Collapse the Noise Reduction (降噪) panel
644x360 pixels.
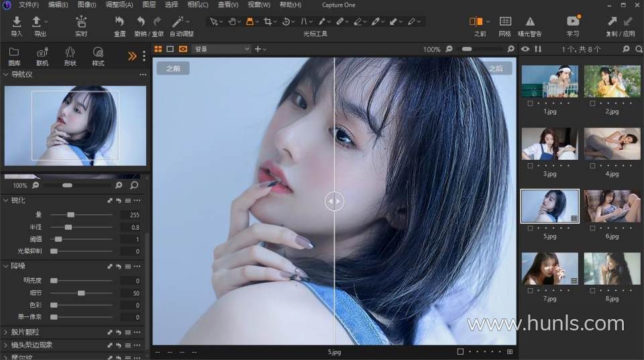pos(6,266)
